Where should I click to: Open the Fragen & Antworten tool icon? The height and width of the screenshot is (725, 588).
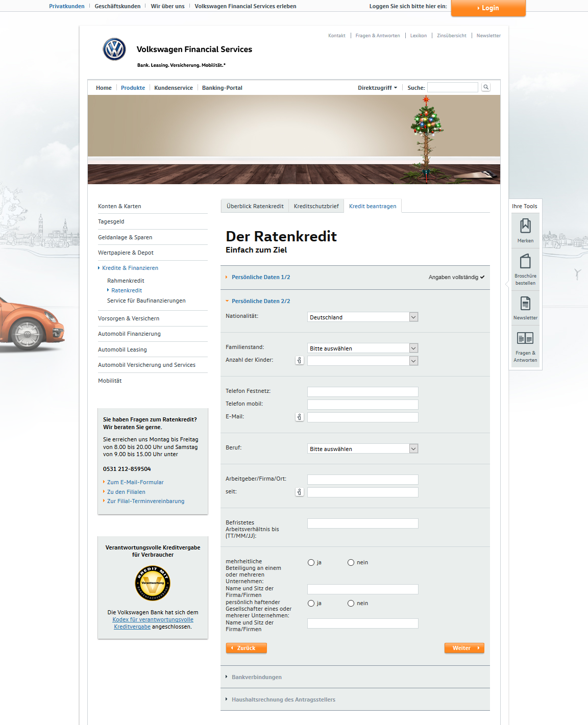(x=525, y=346)
